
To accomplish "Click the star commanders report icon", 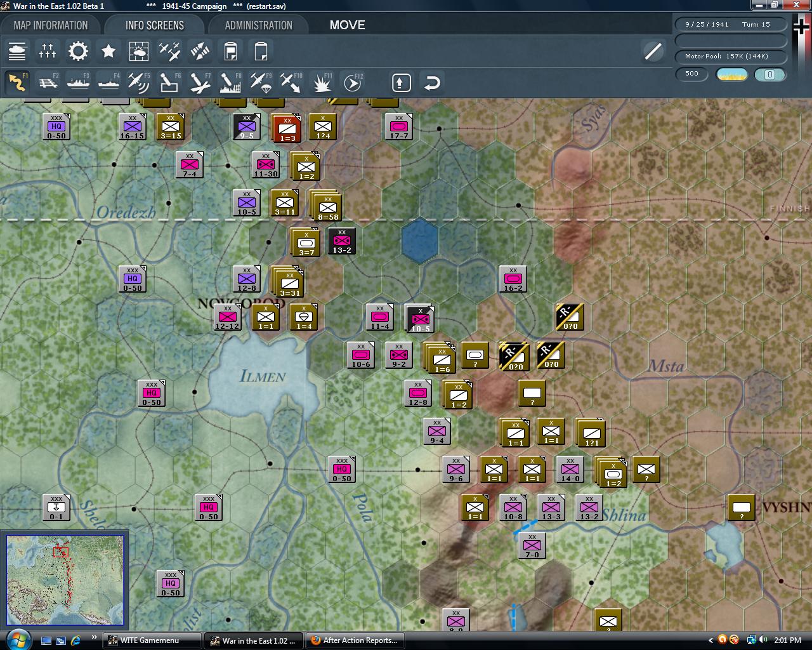I will pyautogui.click(x=108, y=51).
